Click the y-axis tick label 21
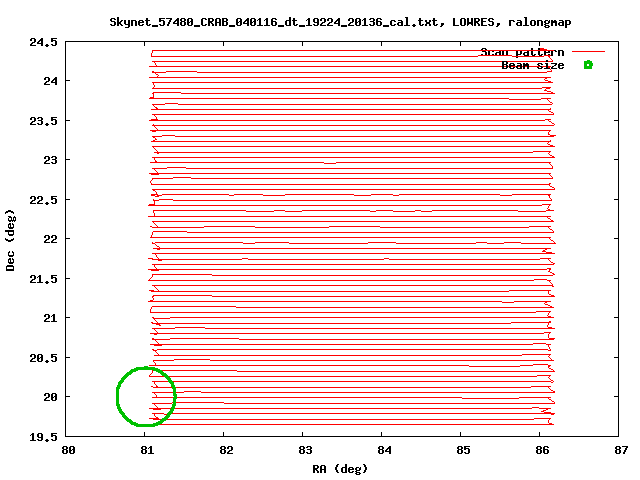The image size is (640, 480). pyautogui.click(x=51, y=318)
